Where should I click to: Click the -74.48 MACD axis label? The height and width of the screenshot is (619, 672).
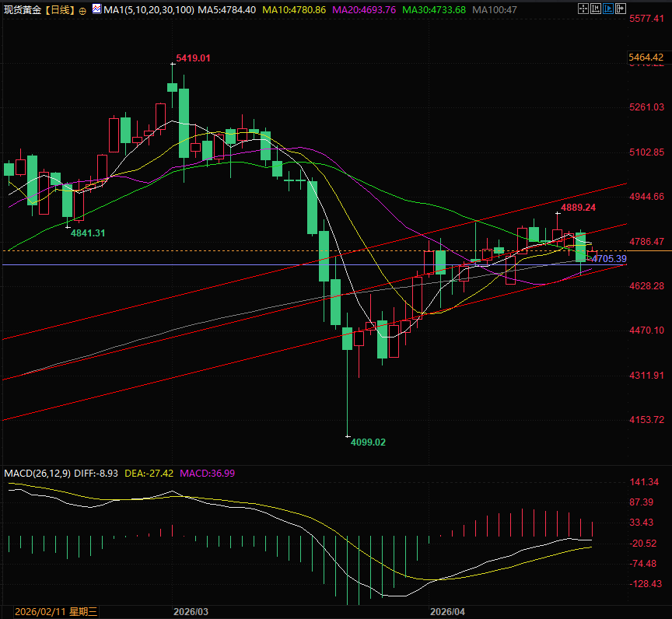coord(643,563)
